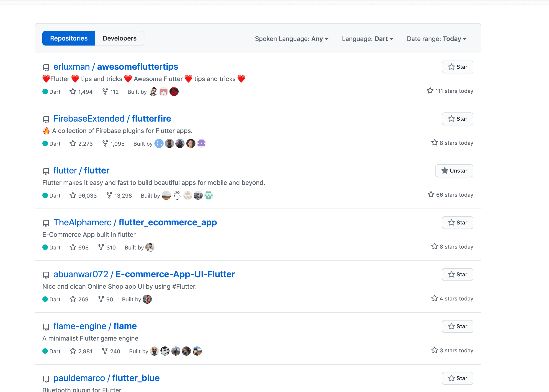
Task: Star the flutter_blue repository
Action: pyautogui.click(x=457, y=378)
